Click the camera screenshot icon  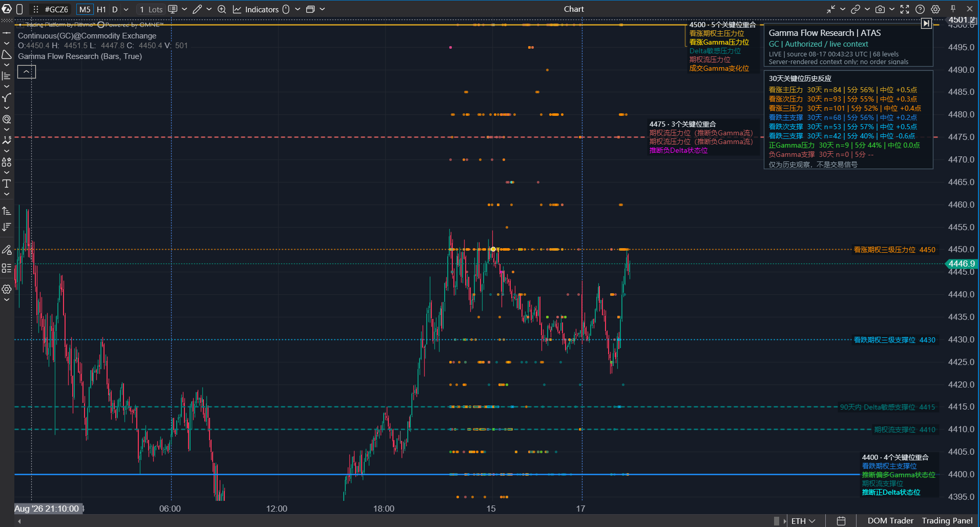[x=880, y=9]
